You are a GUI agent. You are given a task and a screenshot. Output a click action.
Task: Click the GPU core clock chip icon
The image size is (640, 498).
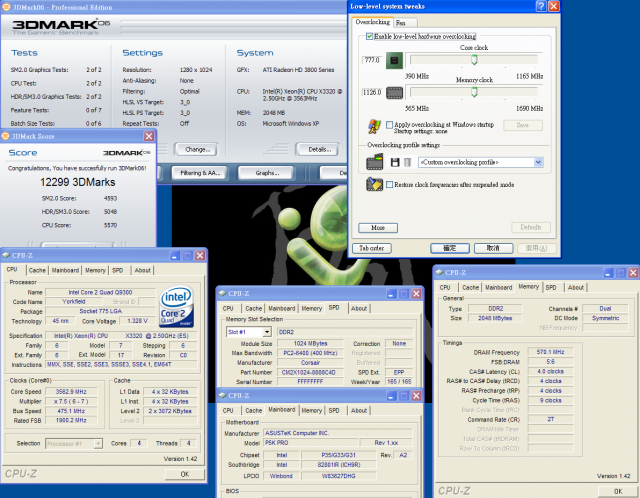(x=394, y=60)
